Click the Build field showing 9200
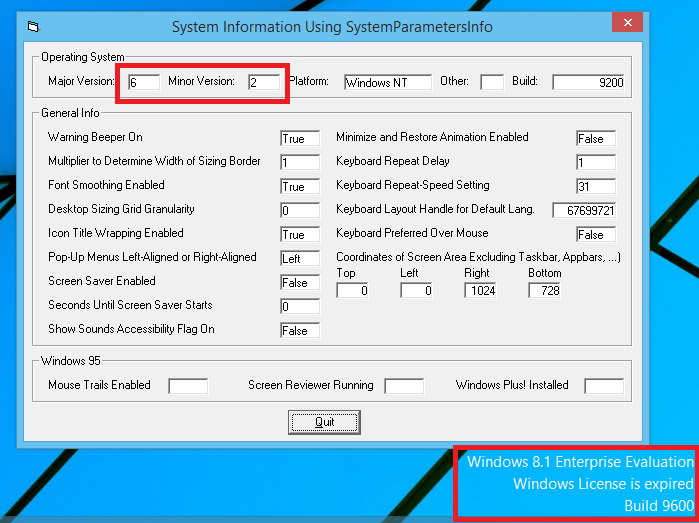The width and height of the screenshot is (699, 523). [588, 82]
